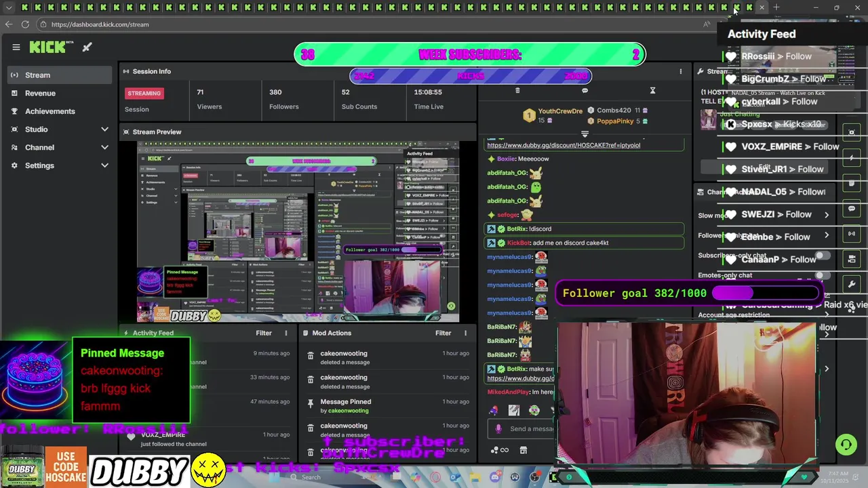Image resolution: width=868 pixels, height=488 pixels.
Task: Click username MikedAndPlay in chat
Action: (x=508, y=392)
